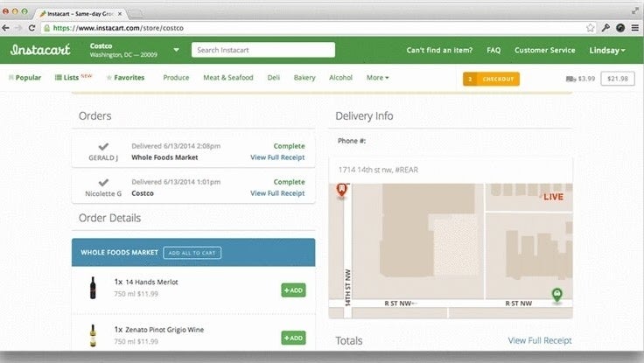Open View Full Receipt beside Totals
This screenshot has height=363, width=644.
(x=540, y=340)
